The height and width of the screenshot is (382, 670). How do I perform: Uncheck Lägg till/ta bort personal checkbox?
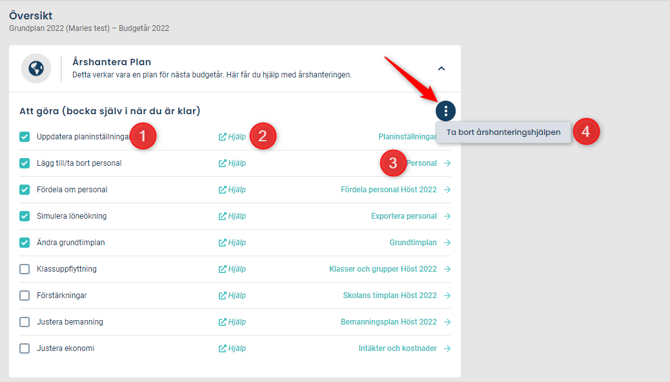(24, 163)
